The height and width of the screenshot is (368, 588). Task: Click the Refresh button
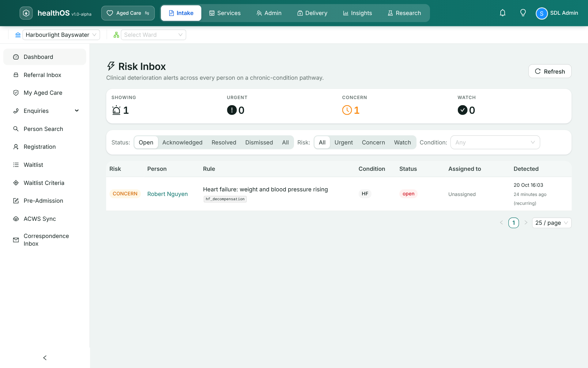point(550,71)
